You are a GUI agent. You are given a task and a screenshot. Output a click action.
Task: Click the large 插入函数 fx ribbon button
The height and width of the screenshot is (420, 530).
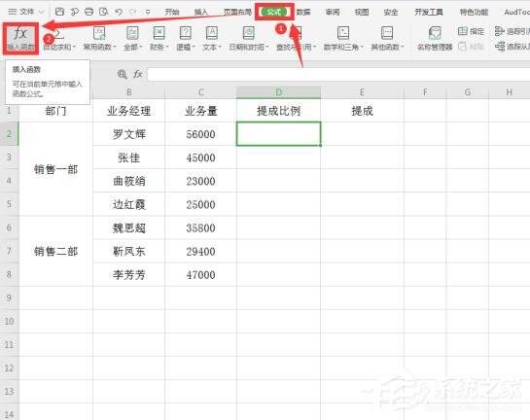tap(20, 38)
